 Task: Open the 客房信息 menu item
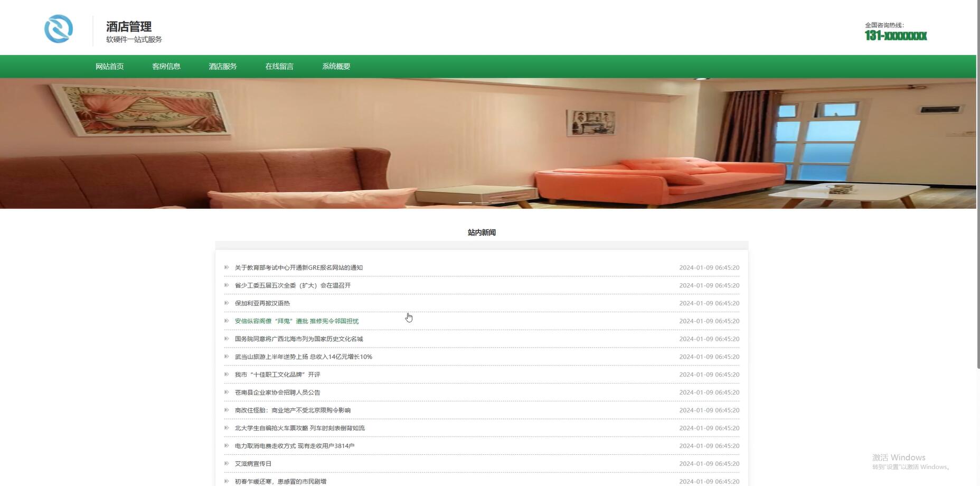pyautogui.click(x=165, y=66)
